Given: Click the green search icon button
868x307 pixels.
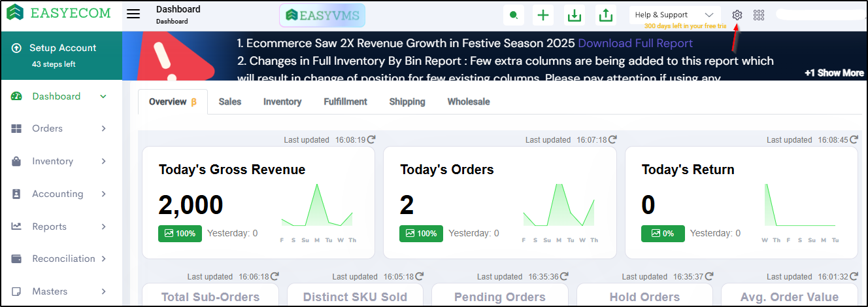Looking at the screenshot, I should coord(514,15).
